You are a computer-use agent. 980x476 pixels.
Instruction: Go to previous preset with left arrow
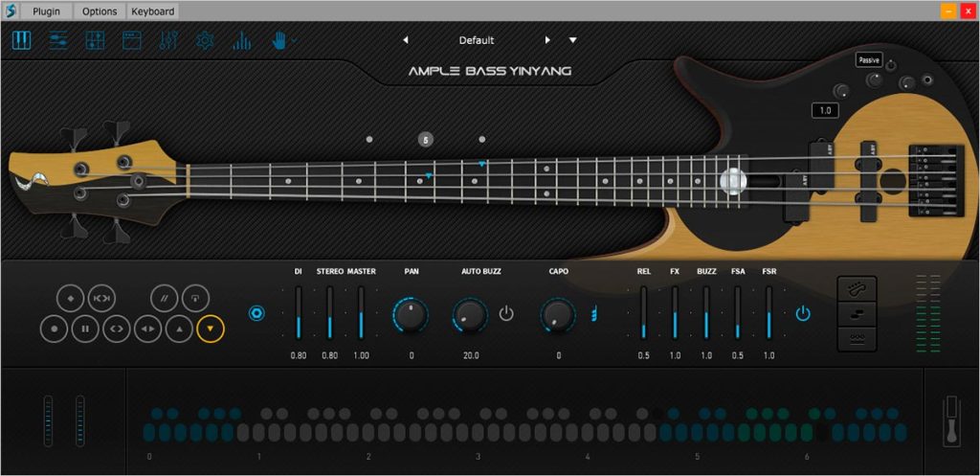[406, 40]
